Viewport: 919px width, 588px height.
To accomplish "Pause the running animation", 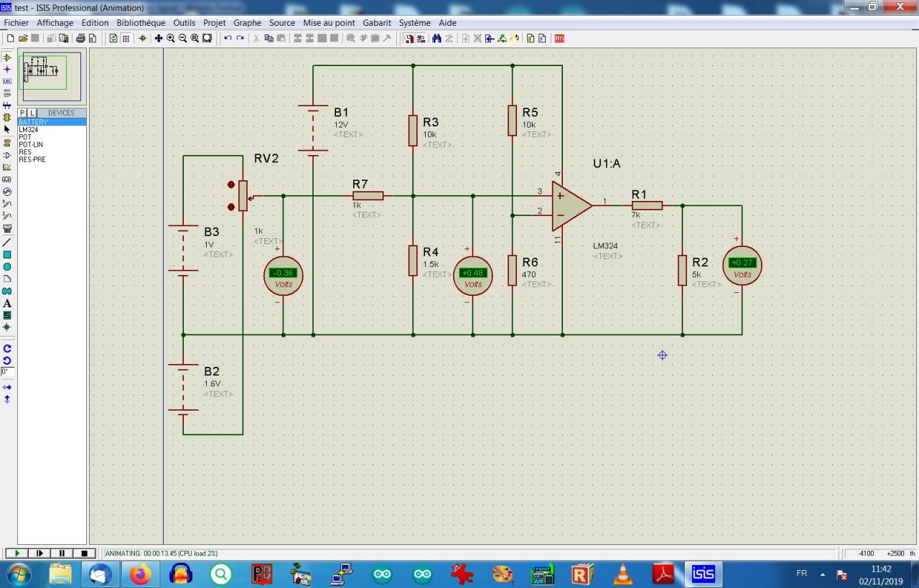I will pyautogui.click(x=62, y=554).
